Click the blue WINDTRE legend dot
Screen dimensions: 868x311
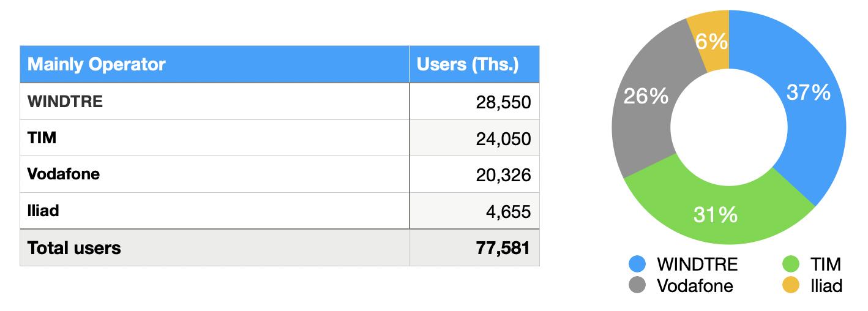637,264
